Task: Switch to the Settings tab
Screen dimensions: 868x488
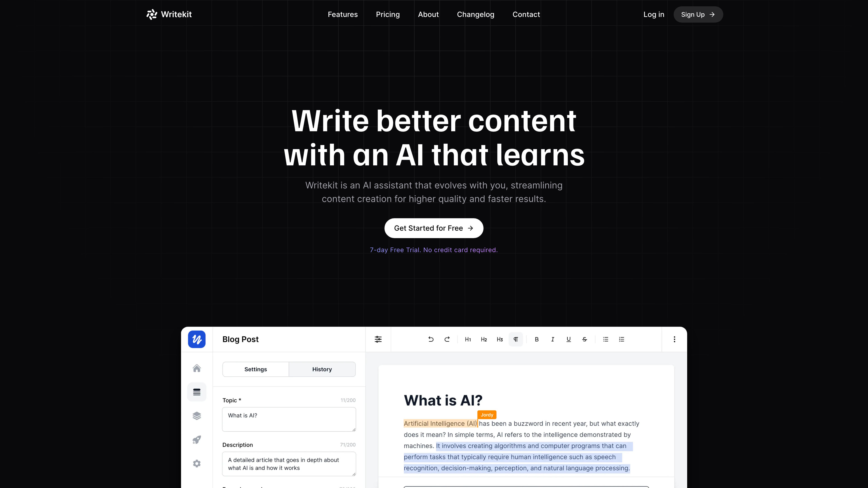Action: click(255, 369)
